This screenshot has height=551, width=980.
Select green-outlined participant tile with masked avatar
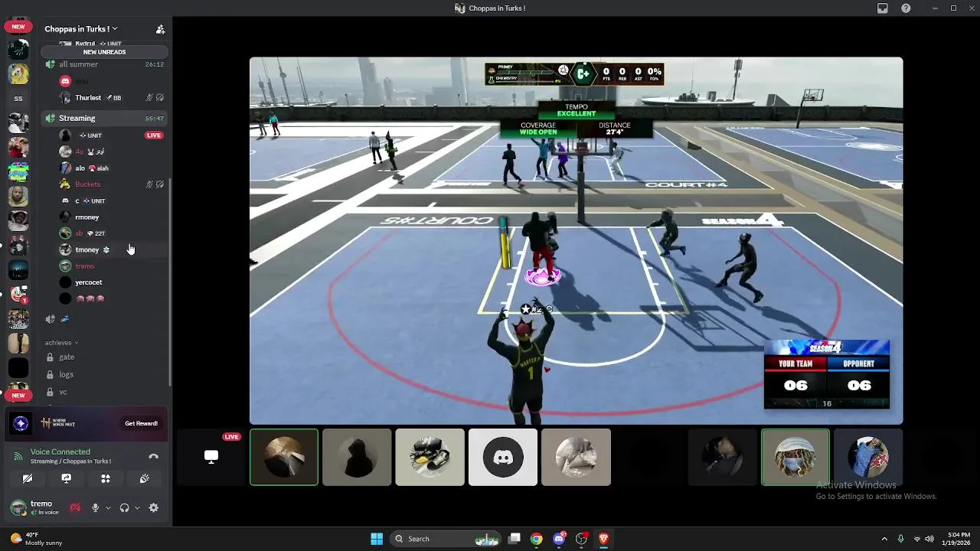(x=795, y=457)
